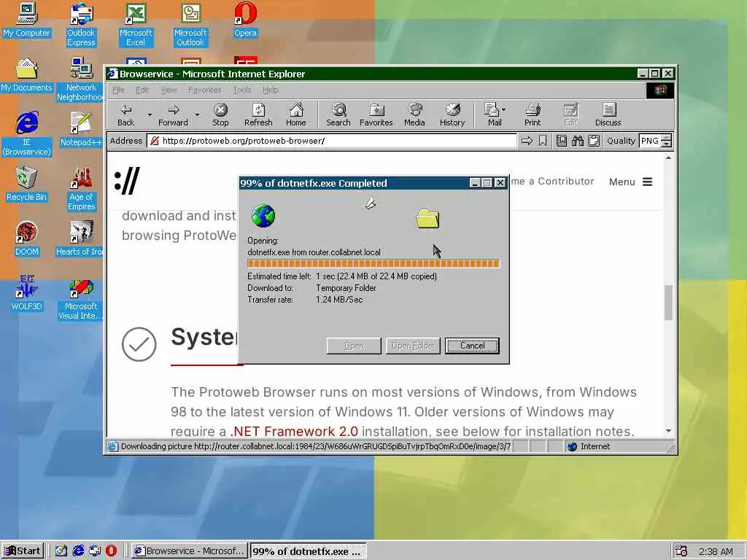The width and height of the screenshot is (747, 560).
Task: Open the Media toolbar pane
Action: [x=414, y=115]
